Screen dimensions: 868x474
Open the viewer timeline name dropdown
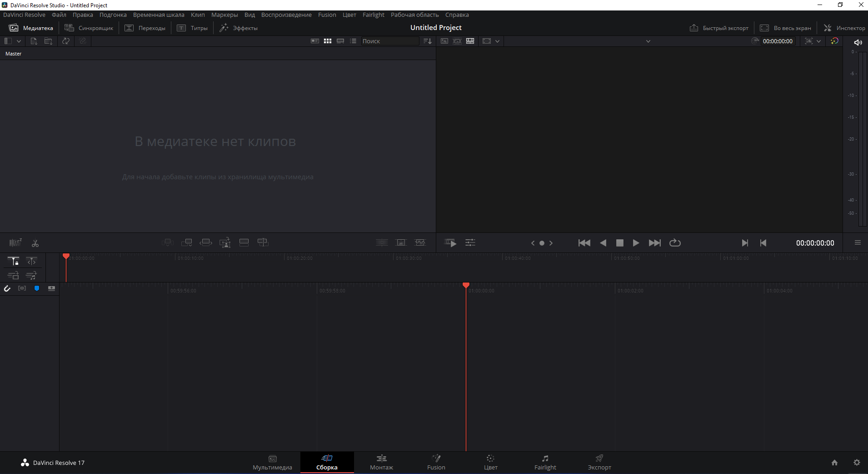pos(648,41)
